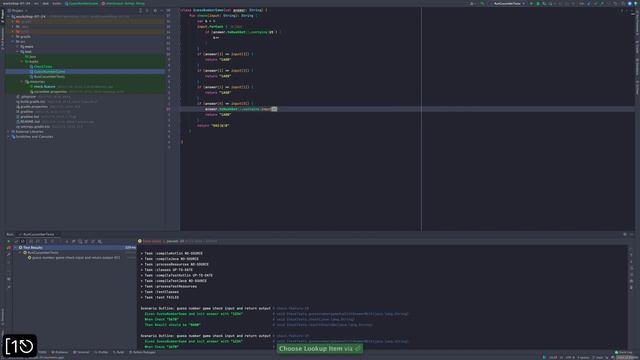Click the workshop project root folder
The image size is (640, 360).
(29, 16)
